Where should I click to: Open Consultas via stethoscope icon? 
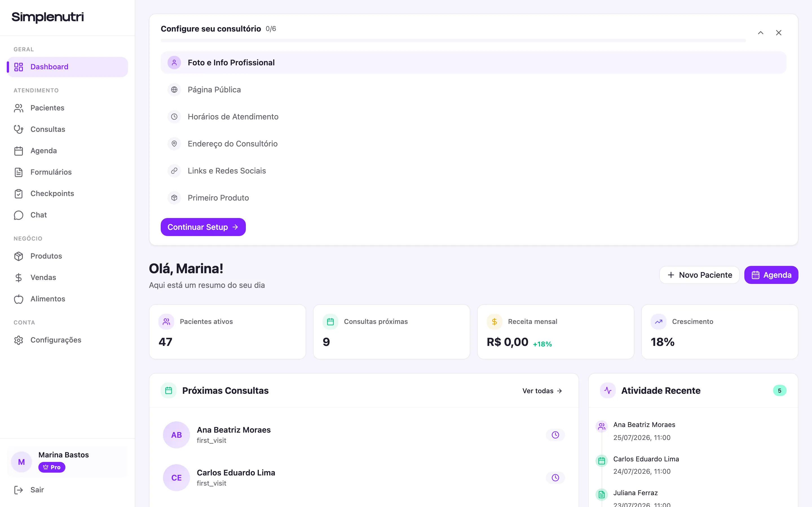pyautogui.click(x=18, y=130)
